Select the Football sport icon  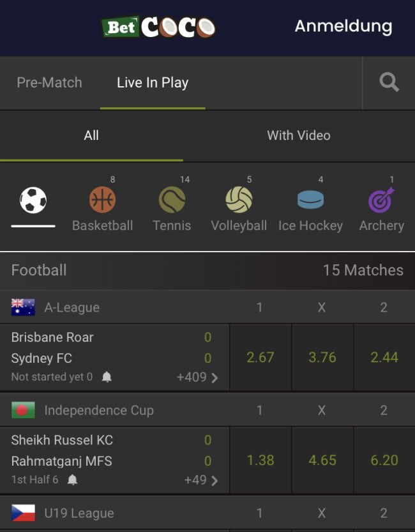click(33, 201)
